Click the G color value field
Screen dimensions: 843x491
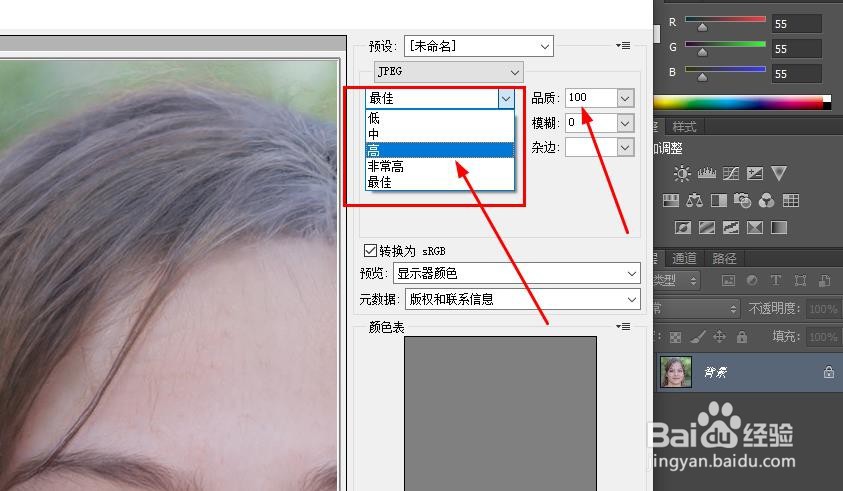(796, 48)
